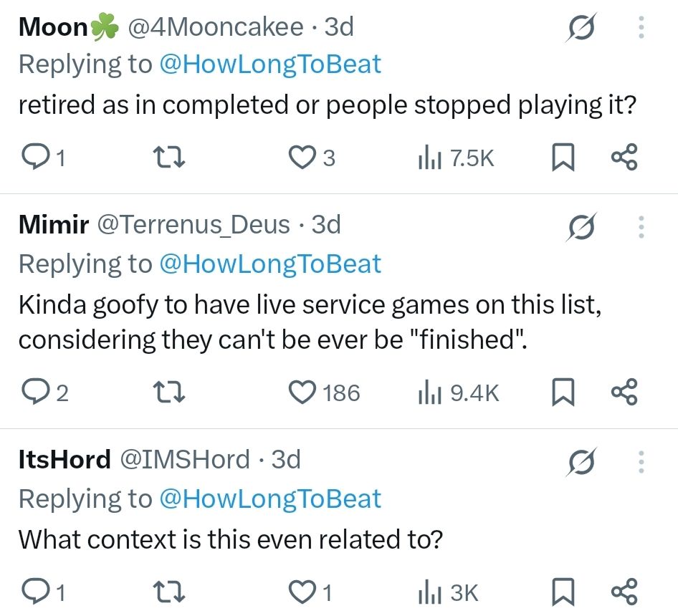The image size is (678, 616).
Task: Retweet Mimir's tweet
Action: click(170, 392)
